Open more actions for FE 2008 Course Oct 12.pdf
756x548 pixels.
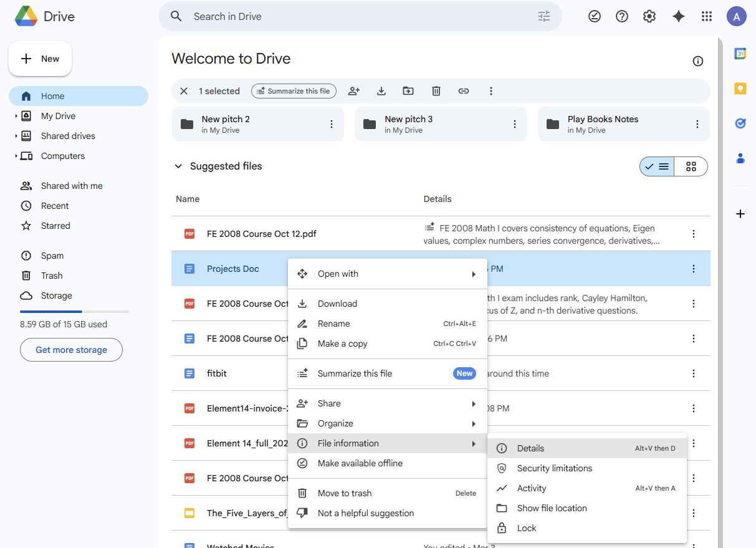point(694,234)
